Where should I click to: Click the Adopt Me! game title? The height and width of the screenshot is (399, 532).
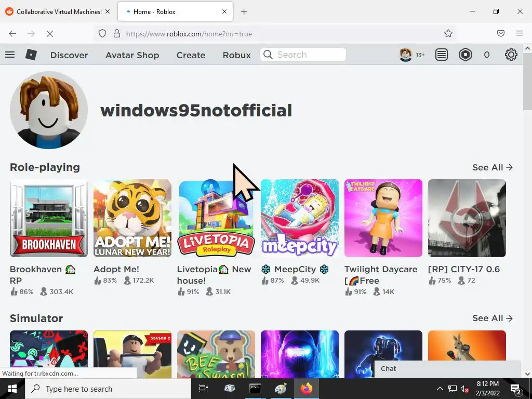pyautogui.click(x=116, y=269)
